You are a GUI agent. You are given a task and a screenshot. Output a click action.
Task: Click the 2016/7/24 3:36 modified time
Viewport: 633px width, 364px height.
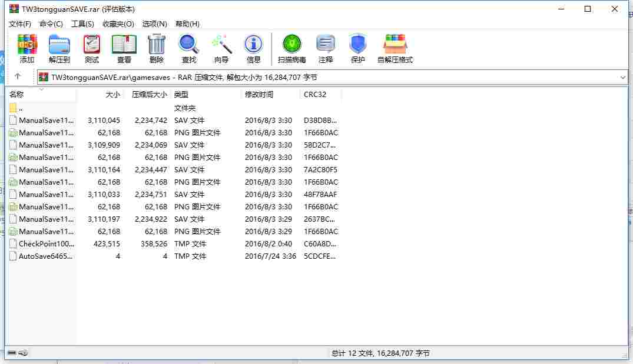point(270,256)
